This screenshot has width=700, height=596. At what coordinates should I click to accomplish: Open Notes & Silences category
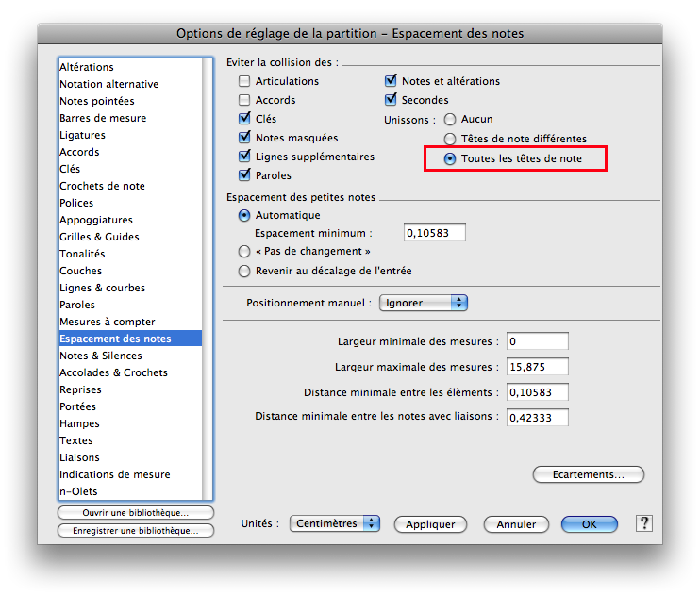[101, 356]
